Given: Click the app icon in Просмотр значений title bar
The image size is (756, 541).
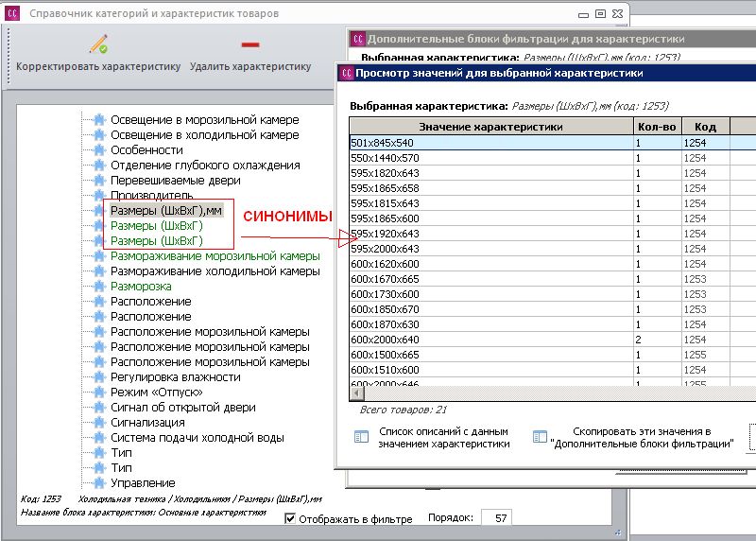Looking at the screenshot, I should pyautogui.click(x=347, y=73).
